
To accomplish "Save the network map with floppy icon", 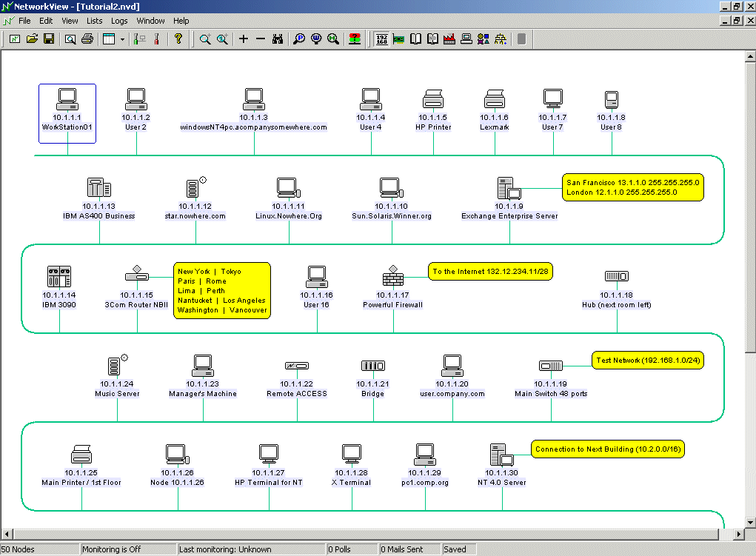I will tap(48, 39).
